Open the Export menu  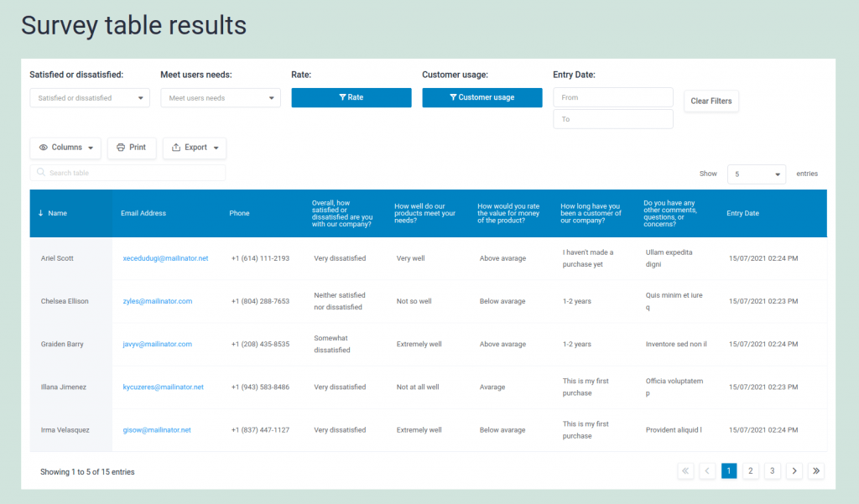pyautogui.click(x=194, y=148)
